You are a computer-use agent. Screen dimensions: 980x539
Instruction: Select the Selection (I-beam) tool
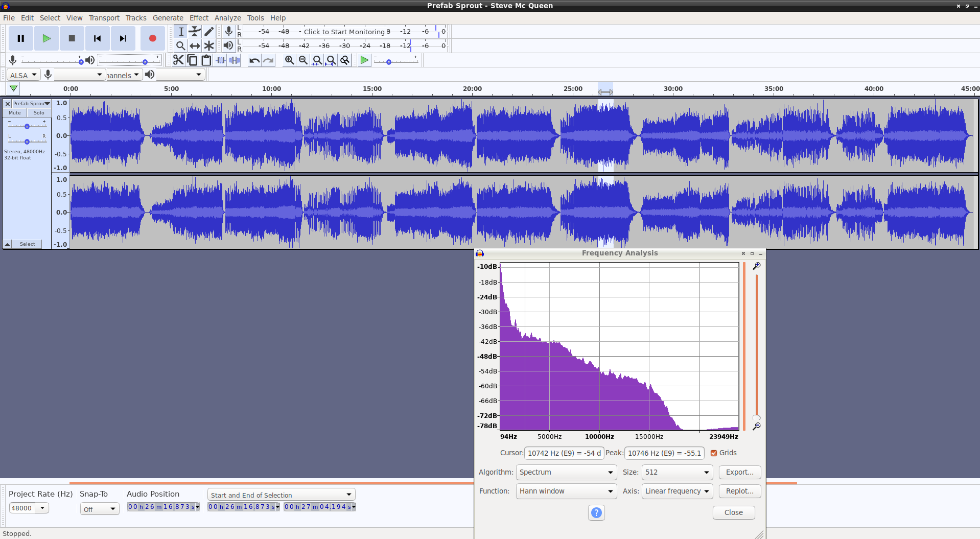(181, 32)
